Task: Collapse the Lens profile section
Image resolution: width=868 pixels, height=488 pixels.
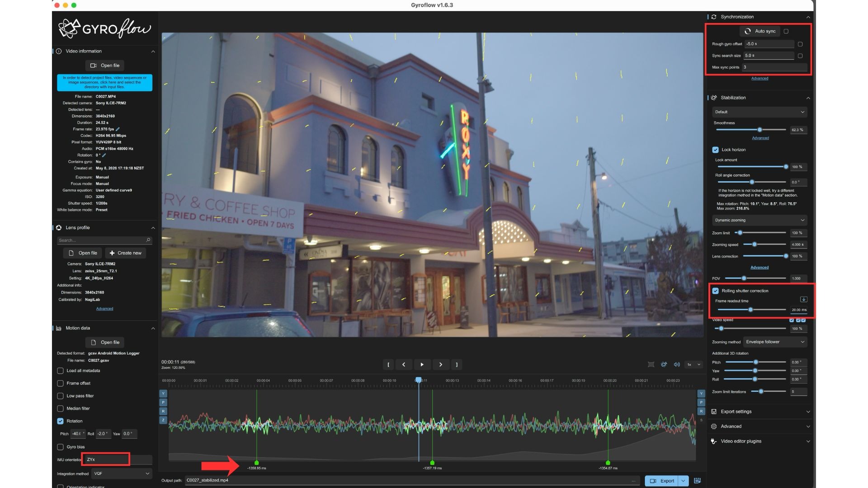Action: click(x=153, y=228)
